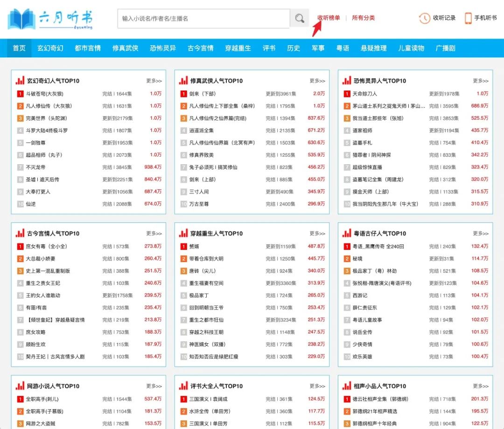Image resolution: width=504 pixels, height=429 pixels.
Task: Click rank 1 badge next to 粤语_黑鹰传奇
Action: [x=347, y=246]
